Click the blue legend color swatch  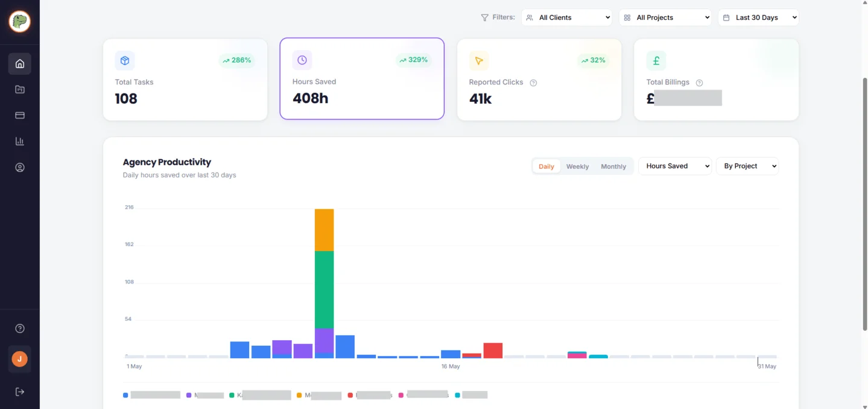click(x=125, y=395)
